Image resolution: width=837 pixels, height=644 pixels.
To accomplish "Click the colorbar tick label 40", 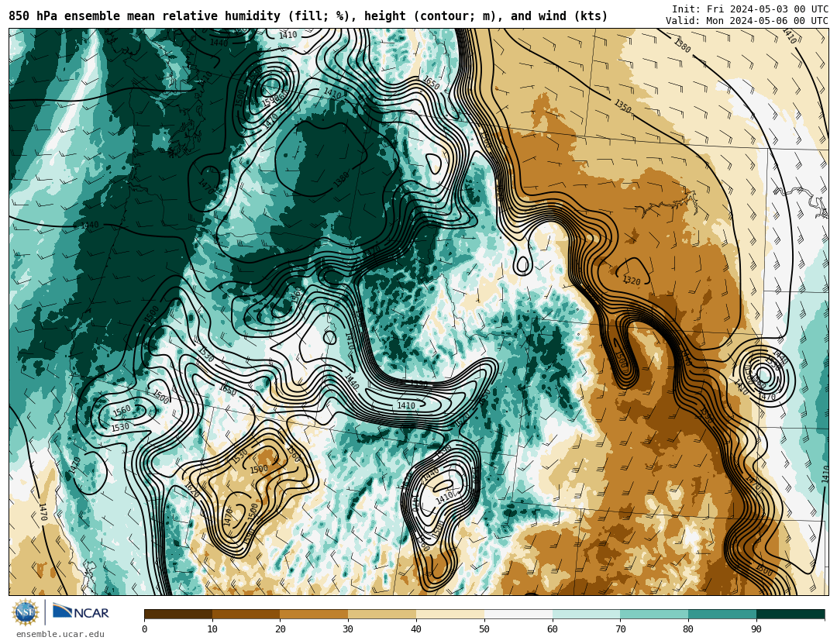I will pos(416,629).
